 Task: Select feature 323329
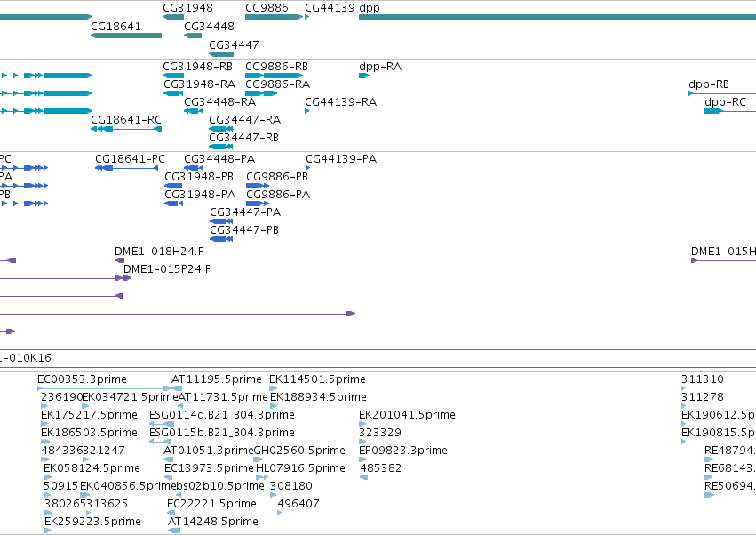[362, 442]
